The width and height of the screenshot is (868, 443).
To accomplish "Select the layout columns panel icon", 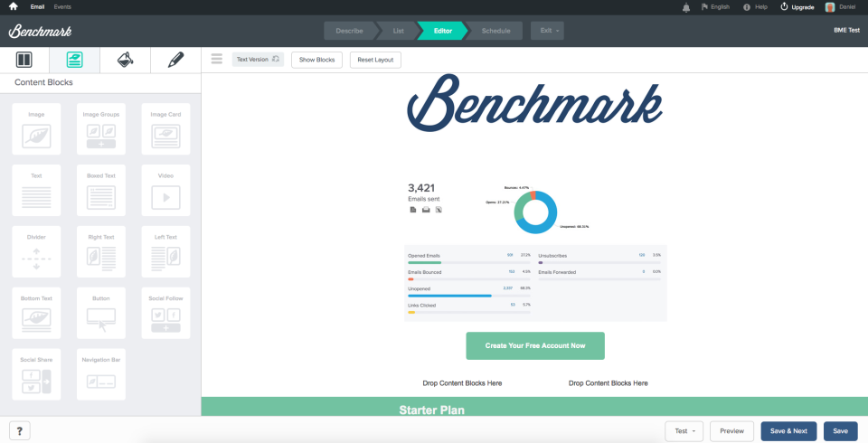I will coord(24,60).
